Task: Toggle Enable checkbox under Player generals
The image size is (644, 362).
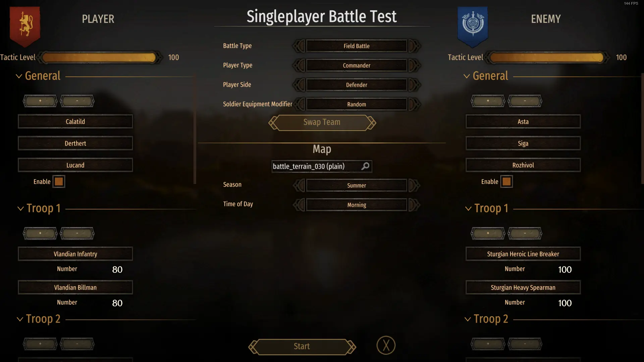Action: pos(58,181)
